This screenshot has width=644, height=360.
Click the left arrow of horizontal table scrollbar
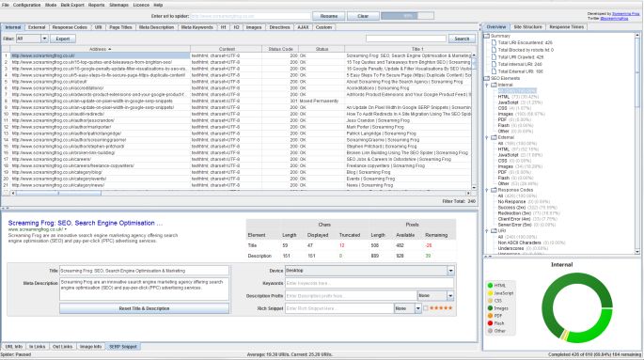[13, 193]
